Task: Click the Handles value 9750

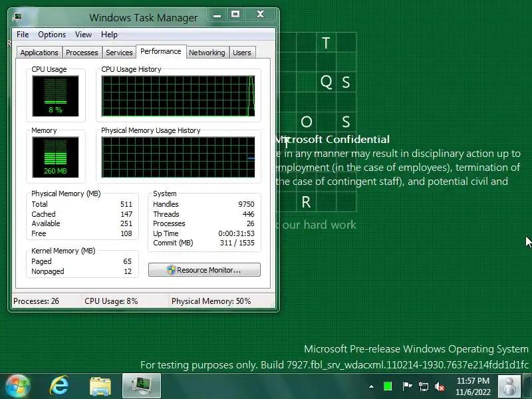Action: 246,204
